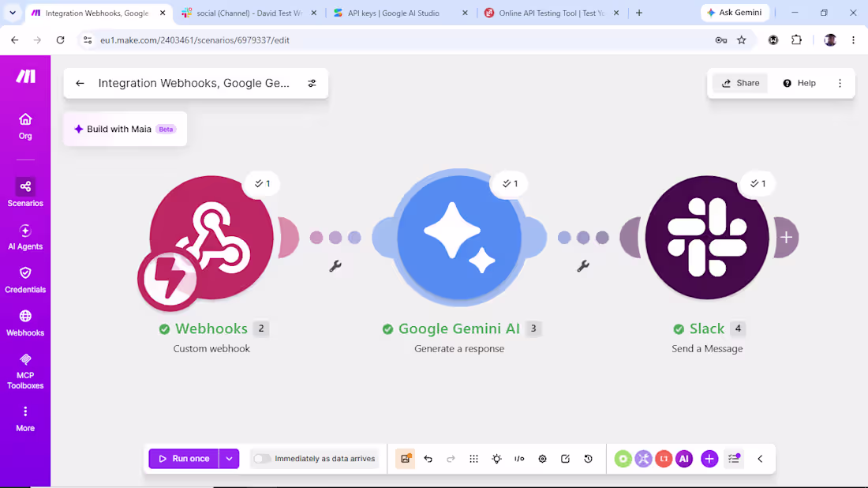This screenshot has height=488, width=868.
Task: Open MCP Toolboxes in the sidebar
Action: [x=25, y=372]
